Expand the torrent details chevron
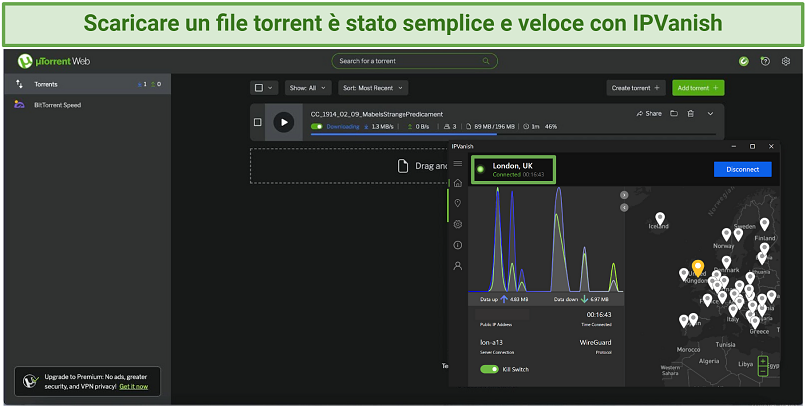The height and width of the screenshot is (408, 806). point(710,114)
